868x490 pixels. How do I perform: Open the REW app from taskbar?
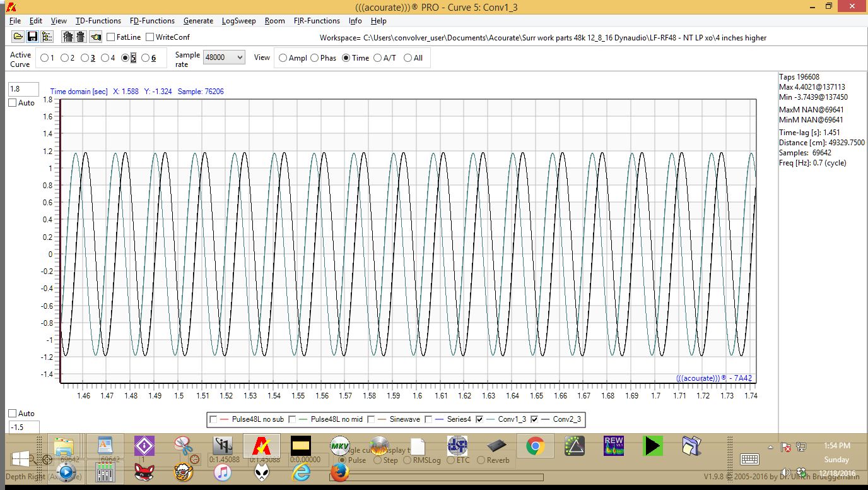tap(613, 446)
